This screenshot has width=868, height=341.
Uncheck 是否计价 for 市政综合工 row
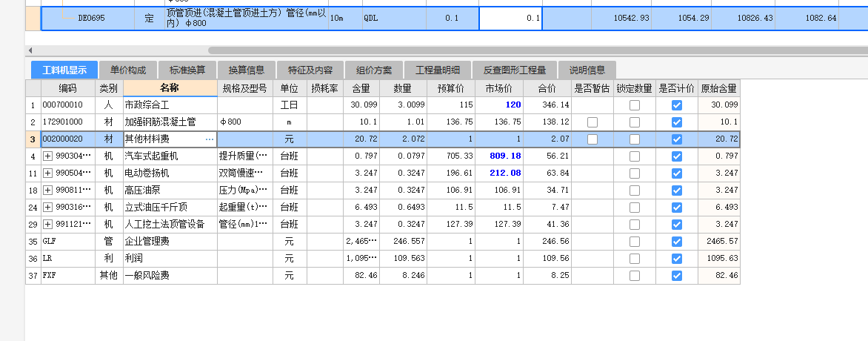click(676, 105)
